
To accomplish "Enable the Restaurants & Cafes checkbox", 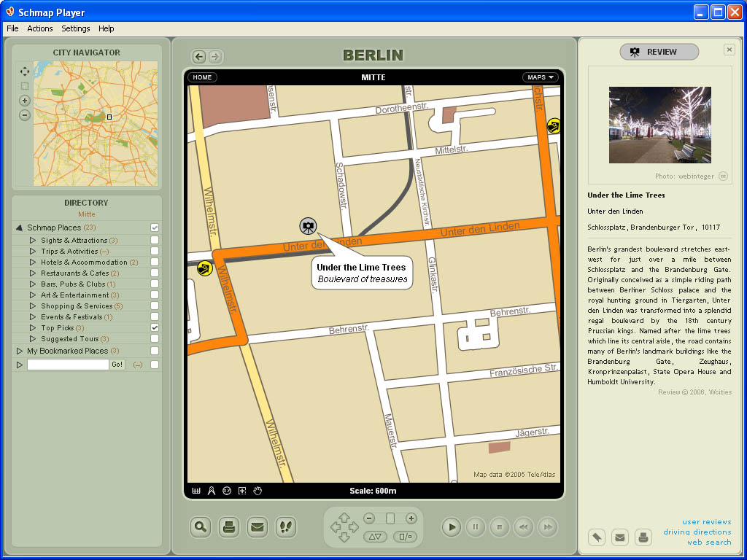I will pos(155,273).
